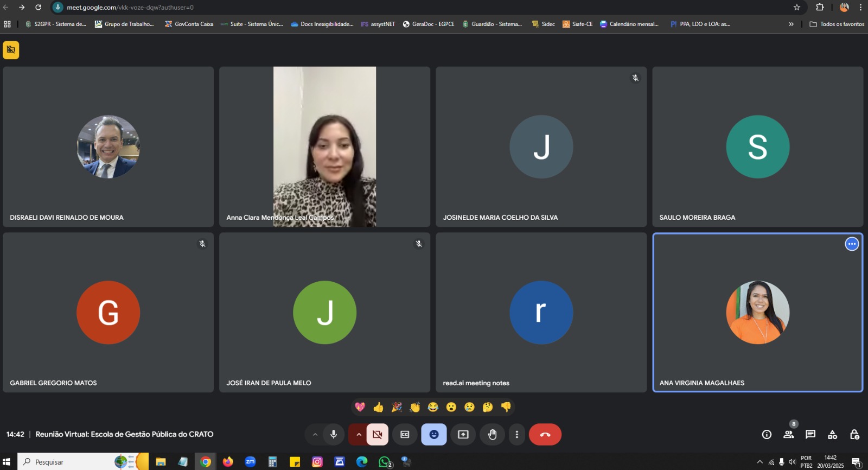Screen dimensions: 868x470
Task: Open audio settings arrow beside microphone
Action: click(315, 434)
